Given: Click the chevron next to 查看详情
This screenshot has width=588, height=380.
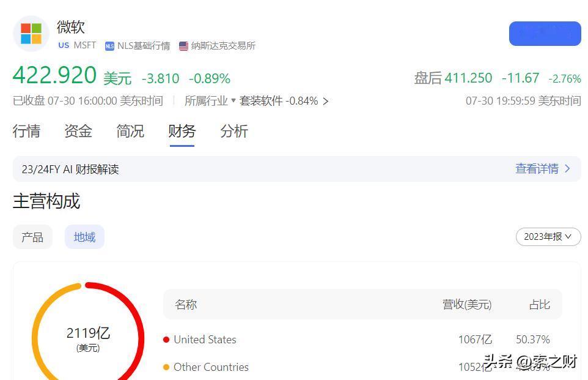Looking at the screenshot, I should 567,169.
